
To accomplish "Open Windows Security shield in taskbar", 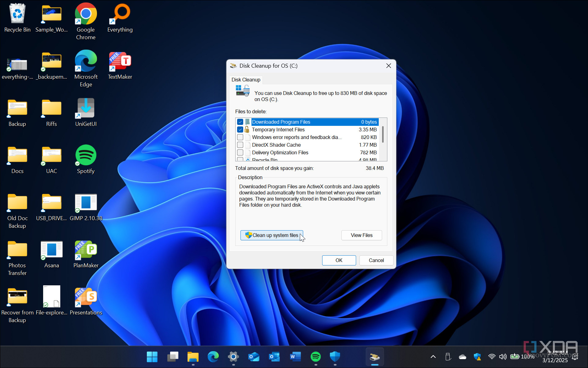I will [x=335, y=357].
